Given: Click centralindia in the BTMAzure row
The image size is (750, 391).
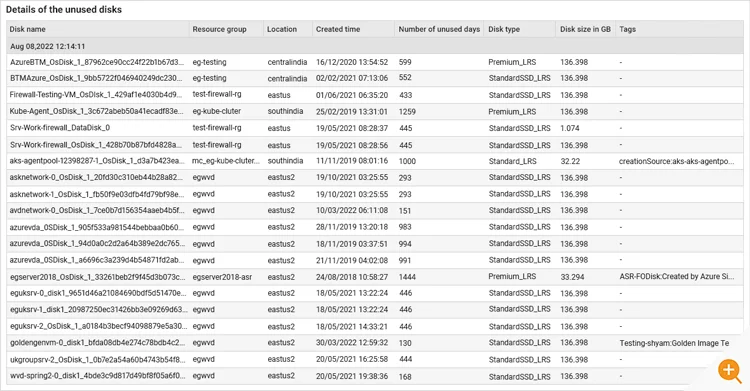Looking at the screenshot, I should tap(287, 78).
